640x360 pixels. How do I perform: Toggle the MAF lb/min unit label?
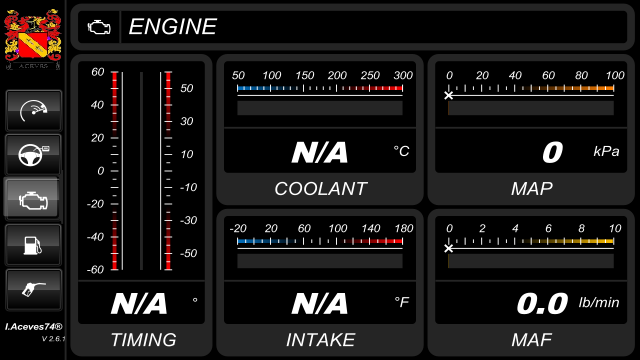click(x=599, y=302)
